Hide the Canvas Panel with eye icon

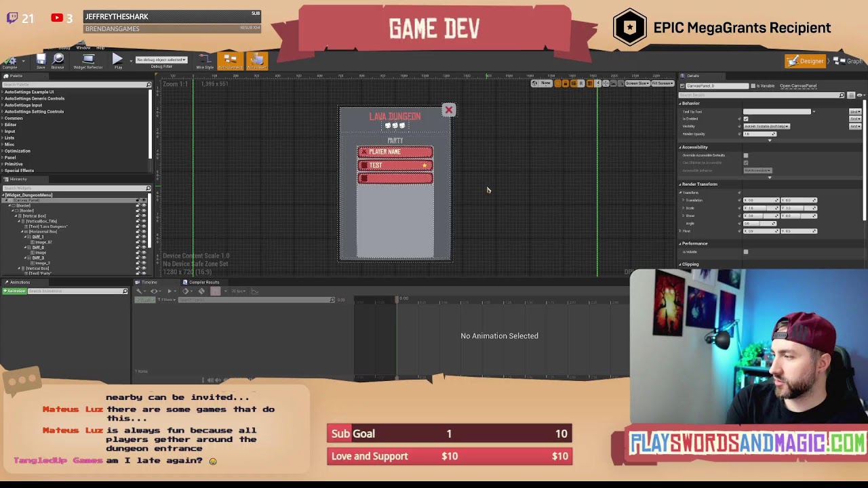(x=144, y=201)
